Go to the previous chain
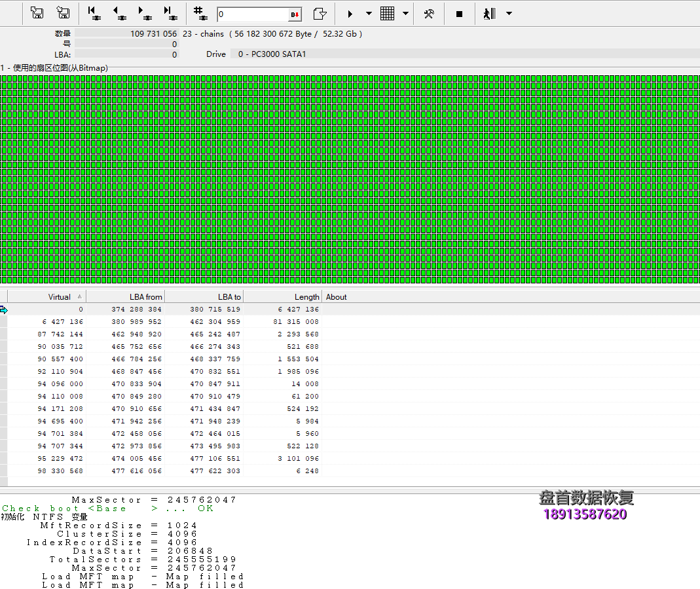The image size is (700, 589). tap(119, 13)
